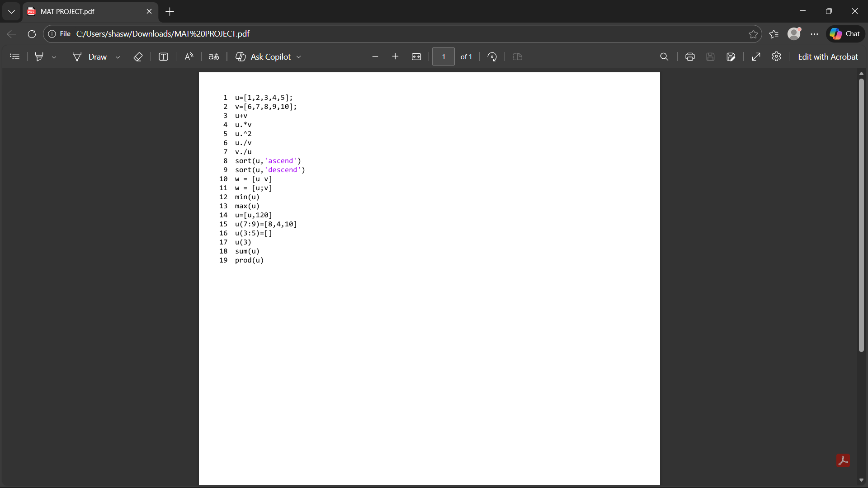Go back to previous page
The width and height of the screenshot is (868, 488).
(x=11, y=34)
